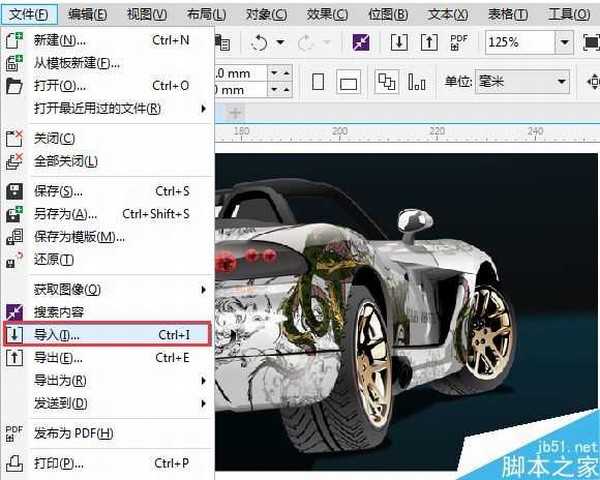
Task: Expand 打开最近用过的文件(R) submenu
Action: (x=107, y=109)
